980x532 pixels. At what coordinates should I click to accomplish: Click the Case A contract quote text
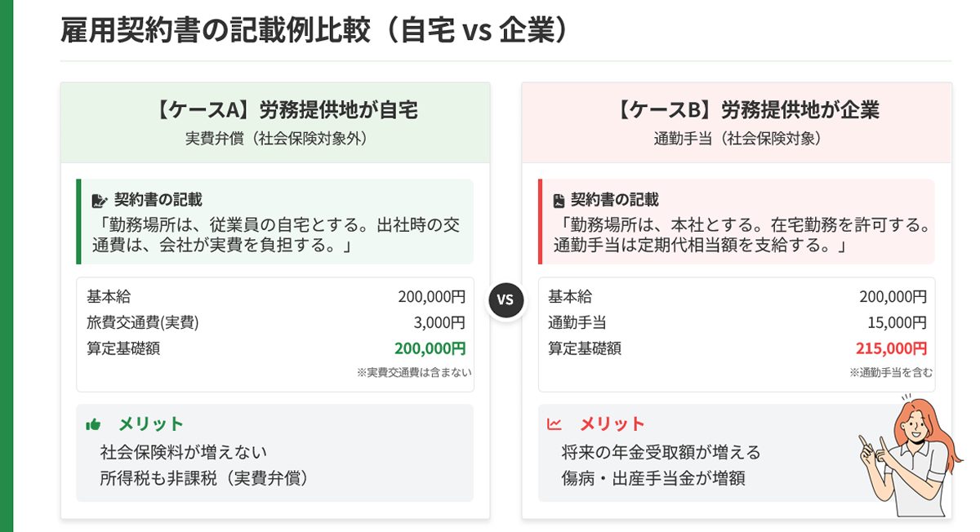pos(275,234)
